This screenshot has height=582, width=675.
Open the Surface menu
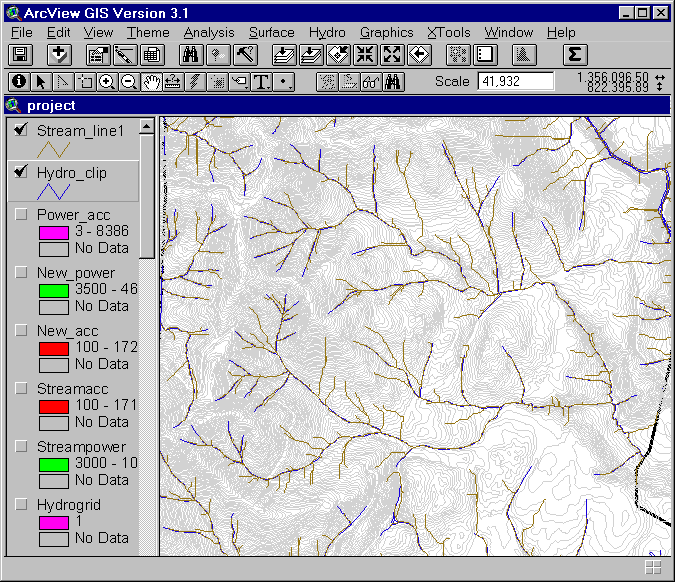tap(272, 33)
